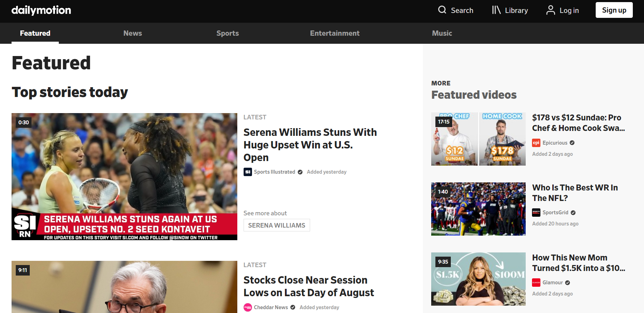The width and height of the screenshot is (644, 313).
Task: Click the Epicurious channel avatar
Action: click(x=536, y=143)
